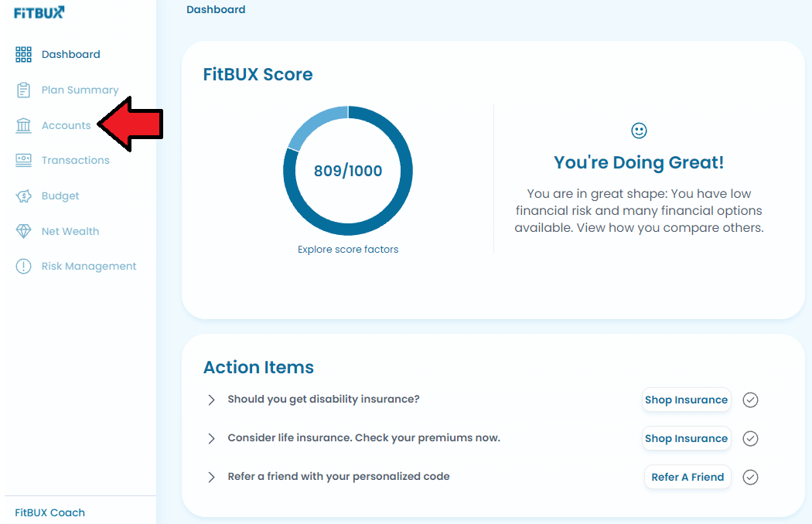The height and width of the screenshot is (524, 812).
Task: Click the FitBUX logo
Action: (39, 12)
